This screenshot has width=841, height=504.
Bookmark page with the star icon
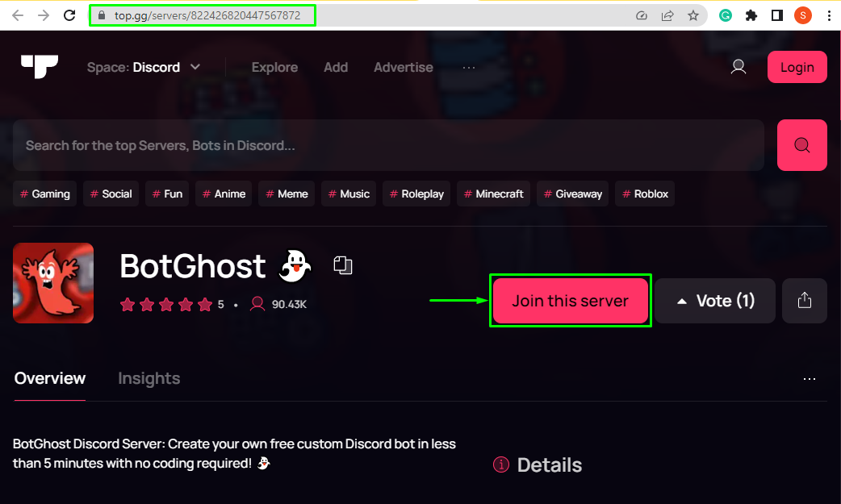693,15
